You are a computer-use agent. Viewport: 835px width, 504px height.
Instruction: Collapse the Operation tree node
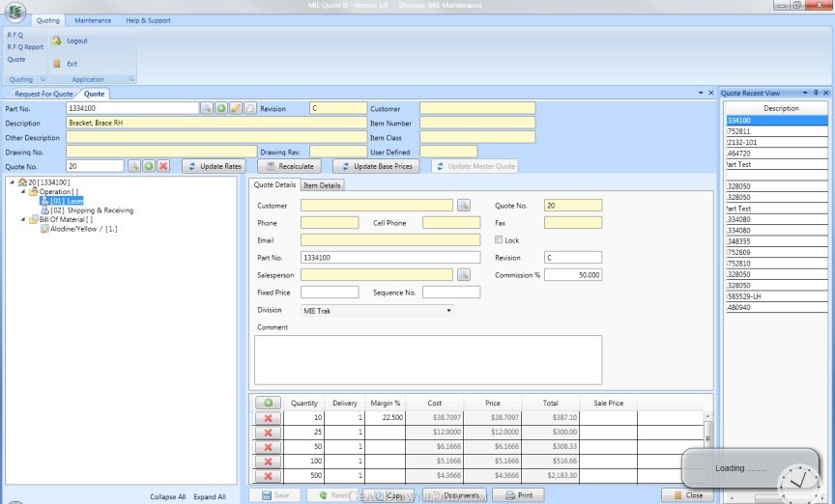[x=22, y=191]
